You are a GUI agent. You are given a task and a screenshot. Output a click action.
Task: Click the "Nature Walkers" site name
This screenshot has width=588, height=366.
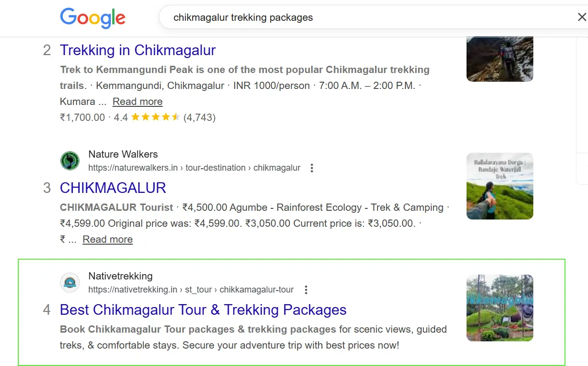click(123, 154)
